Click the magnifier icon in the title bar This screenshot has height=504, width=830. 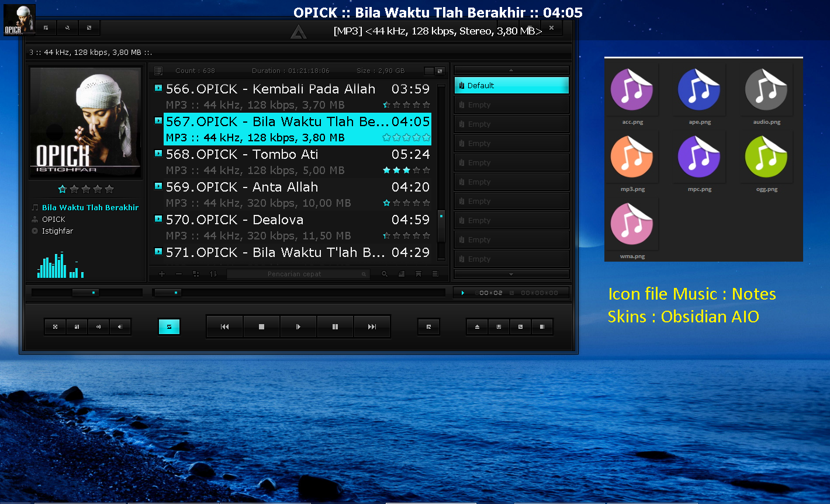coord(67,27)
